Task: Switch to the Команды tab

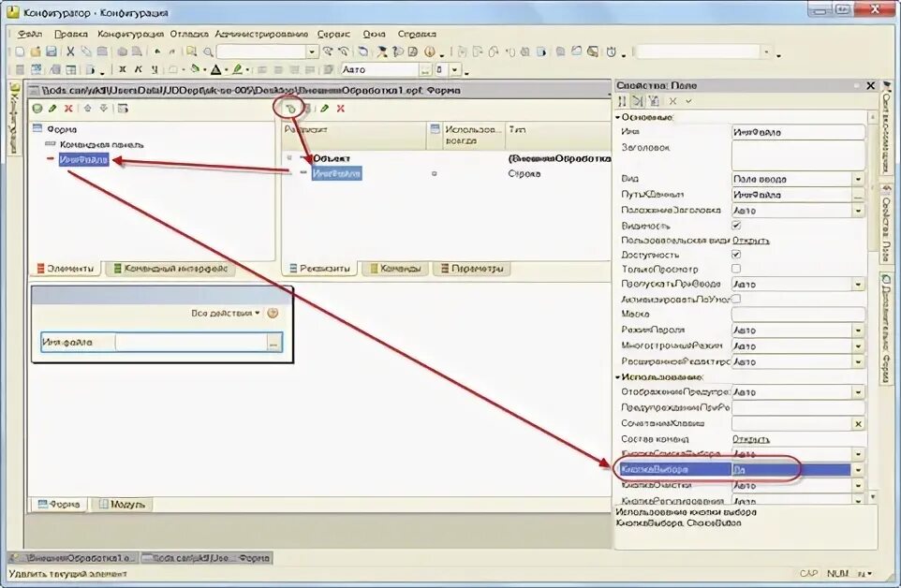Action: (x=395, y=268)
